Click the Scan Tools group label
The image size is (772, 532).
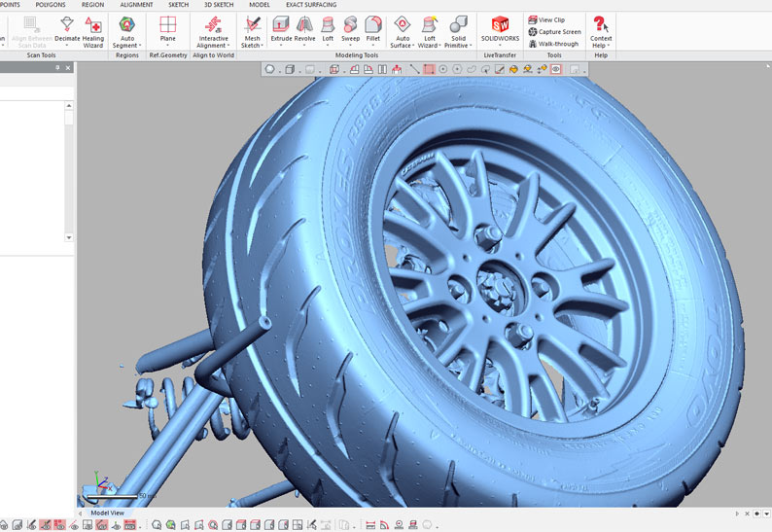point(41,55)
